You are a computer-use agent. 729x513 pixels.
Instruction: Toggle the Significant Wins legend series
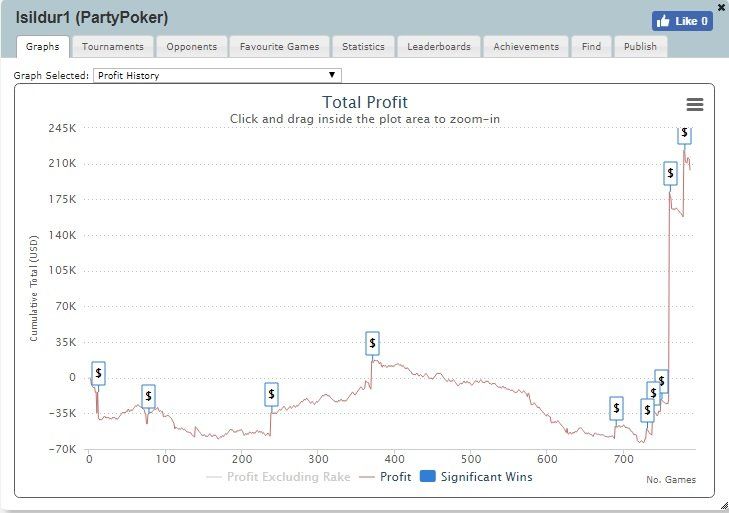click(476, 477)
